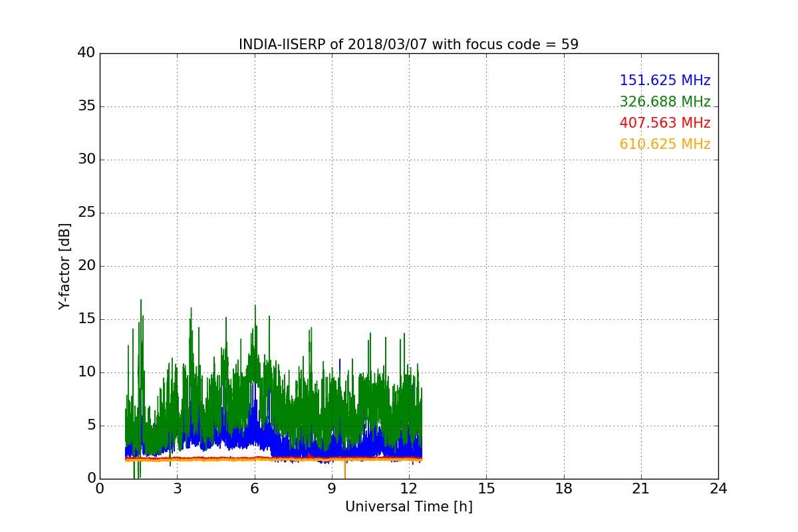Click the x-axis tick label 3
Viewport: 798px width, 532px height.
coord(177,489)
